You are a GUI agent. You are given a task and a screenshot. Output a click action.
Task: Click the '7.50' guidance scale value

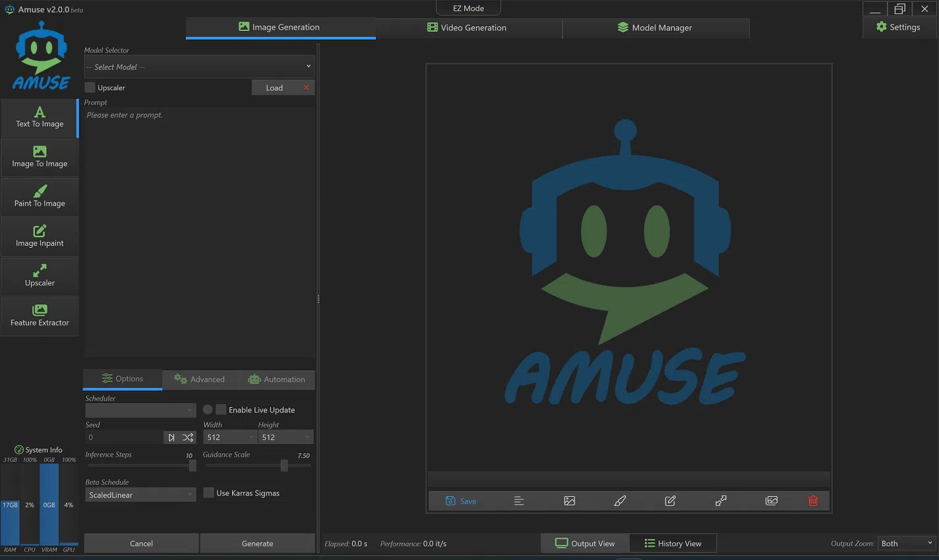pos(303,455)
